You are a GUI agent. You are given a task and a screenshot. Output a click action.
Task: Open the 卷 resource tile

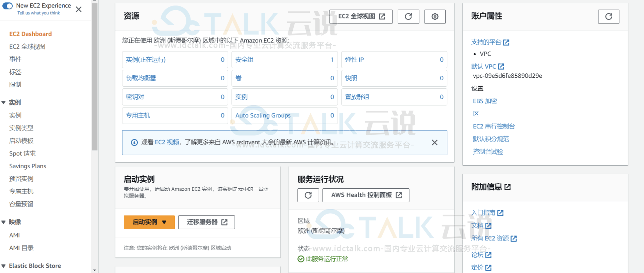[285, 78]
